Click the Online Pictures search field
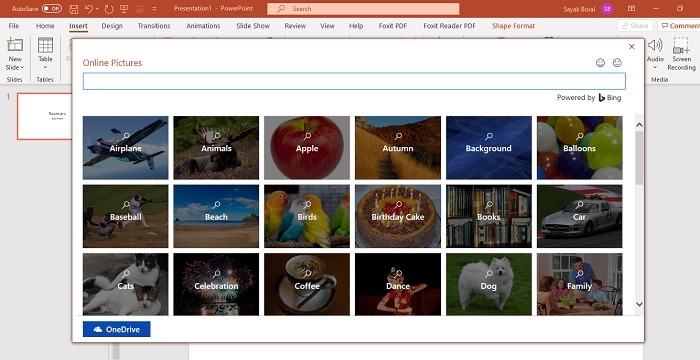The height and width of the screenshot is (360, 700). [354, 81]
